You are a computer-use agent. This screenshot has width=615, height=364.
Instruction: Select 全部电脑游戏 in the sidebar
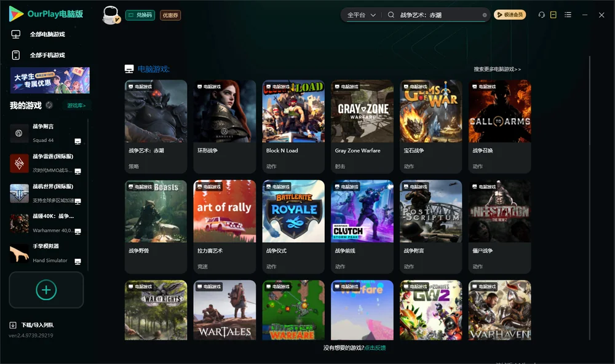coord(47,34)
